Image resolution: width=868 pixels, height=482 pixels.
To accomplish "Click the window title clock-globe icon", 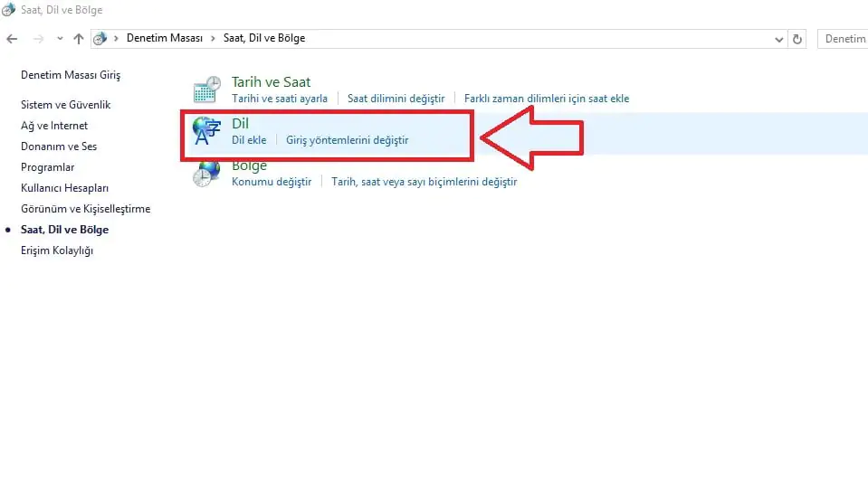I will pos(8,10).
